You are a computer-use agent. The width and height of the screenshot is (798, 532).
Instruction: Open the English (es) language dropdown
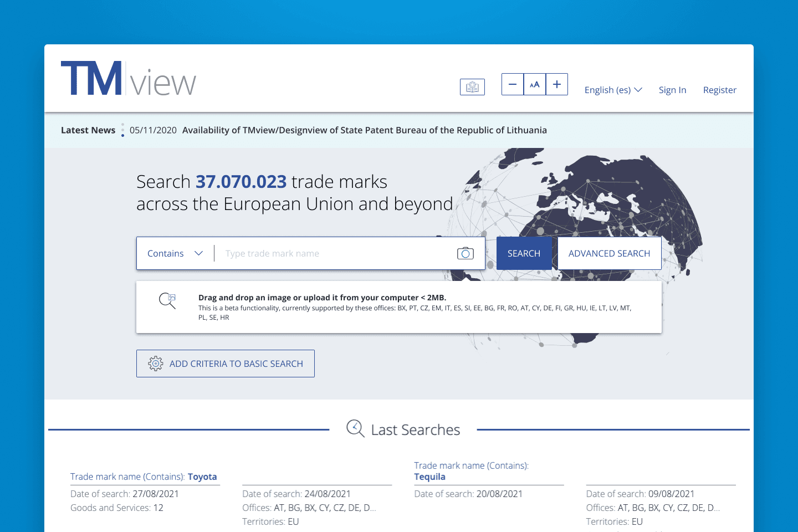coord(613,90)
